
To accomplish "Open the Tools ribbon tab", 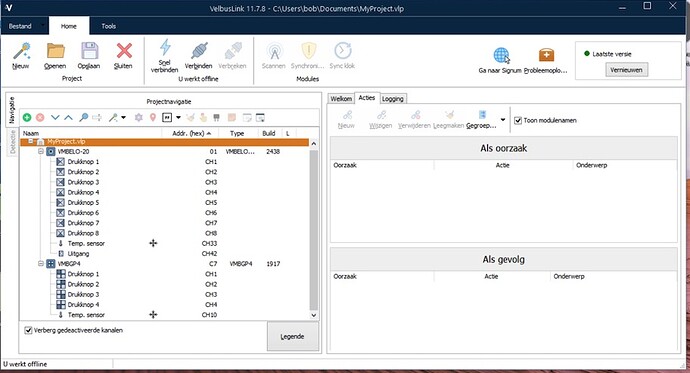I will (109, 26).
